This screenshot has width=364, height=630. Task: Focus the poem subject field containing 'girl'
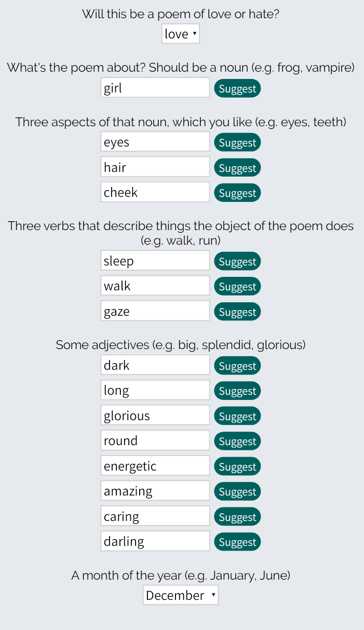click(x=155, y=88)
